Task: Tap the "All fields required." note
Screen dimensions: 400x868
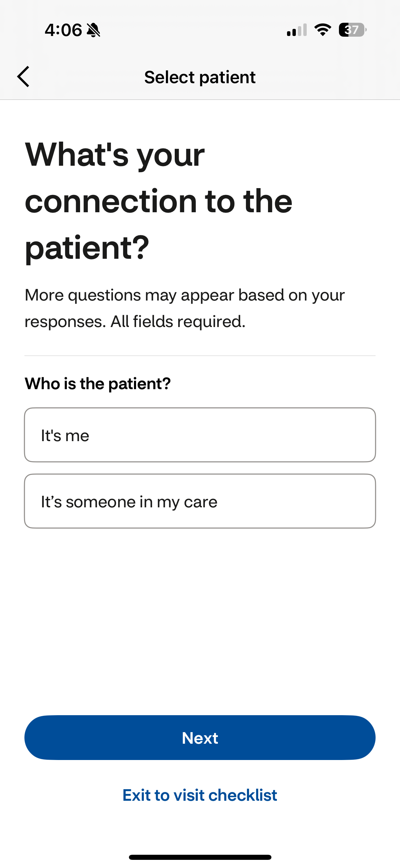Action: point(178,322)
